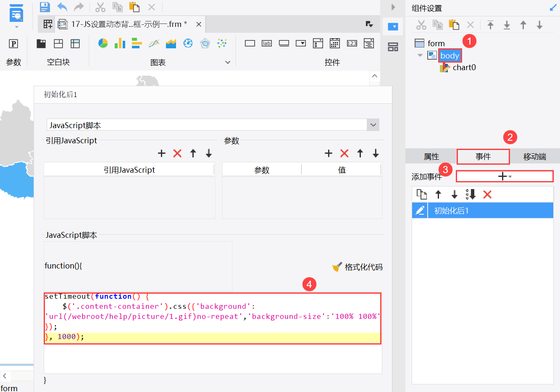Insert a column chart from chart toolbar

point(120,43)
